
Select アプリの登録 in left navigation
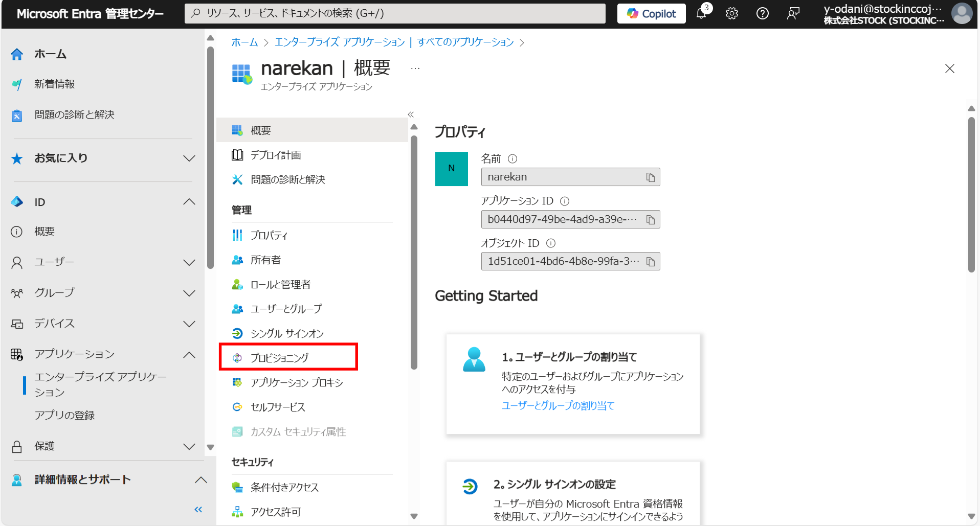click(64, 415)
